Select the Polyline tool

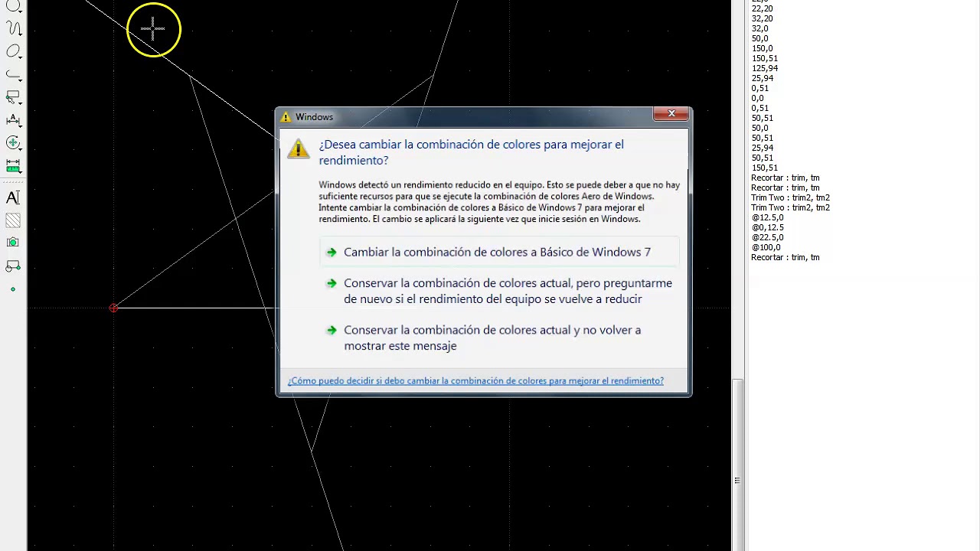click(13, 74)
